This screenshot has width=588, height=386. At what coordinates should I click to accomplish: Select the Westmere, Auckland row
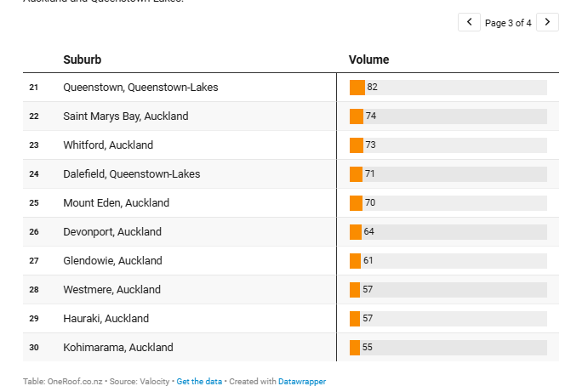coord(111,290)
